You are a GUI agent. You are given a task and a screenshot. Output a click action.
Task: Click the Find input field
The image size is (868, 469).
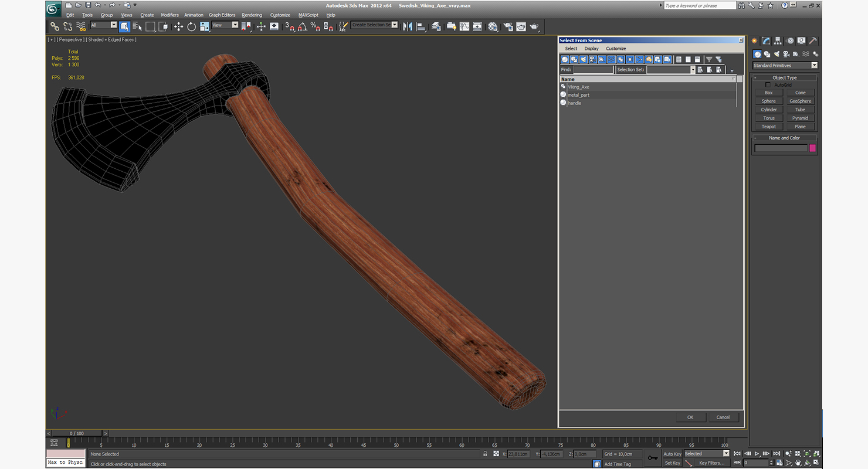pos(593,70)
